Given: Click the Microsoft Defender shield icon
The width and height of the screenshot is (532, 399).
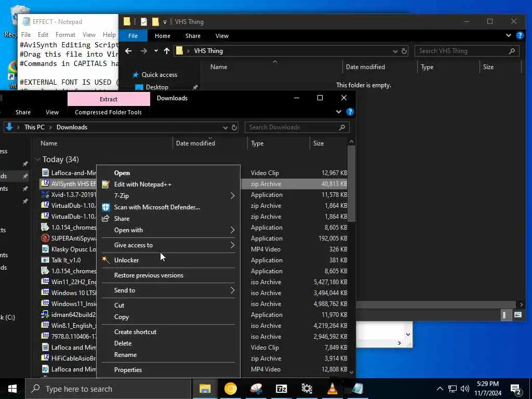Looking at the screenshot, I should pos(106,207).
